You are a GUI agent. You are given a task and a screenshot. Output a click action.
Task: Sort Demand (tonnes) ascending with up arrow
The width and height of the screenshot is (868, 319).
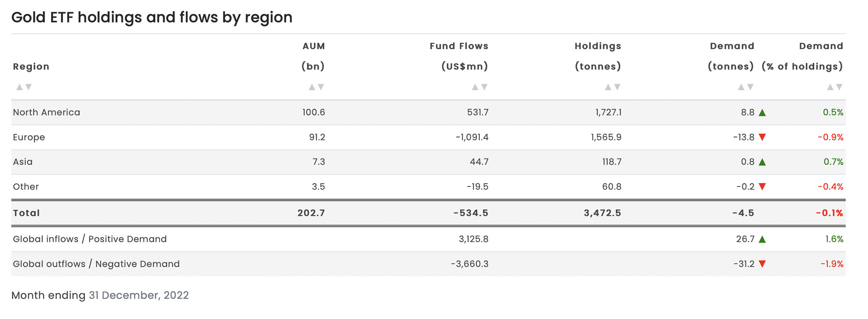pyautogui.click(x=741, y=87)
